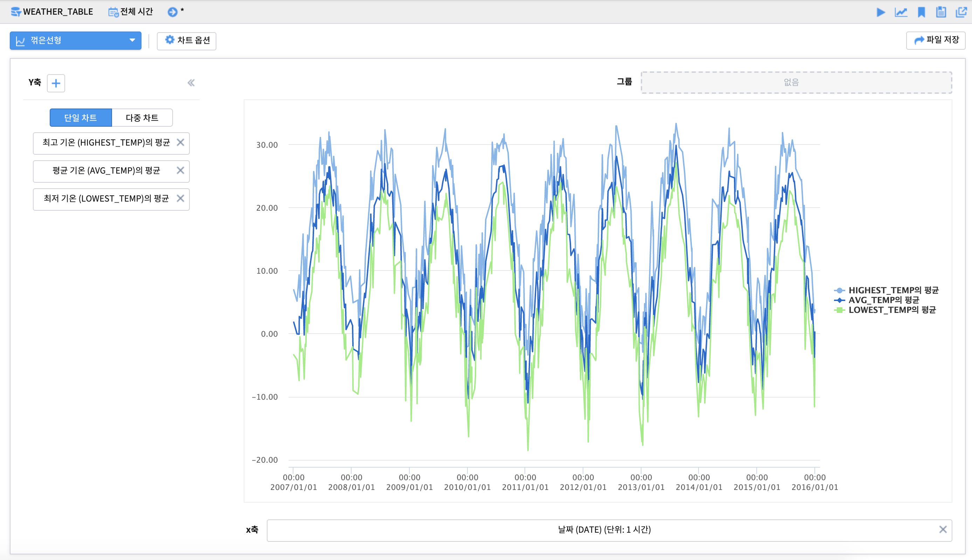Clear the X축 날짜 (DATE) field
Screen dimensions: 972x560
pyautogui.click(x=943, y=530)
